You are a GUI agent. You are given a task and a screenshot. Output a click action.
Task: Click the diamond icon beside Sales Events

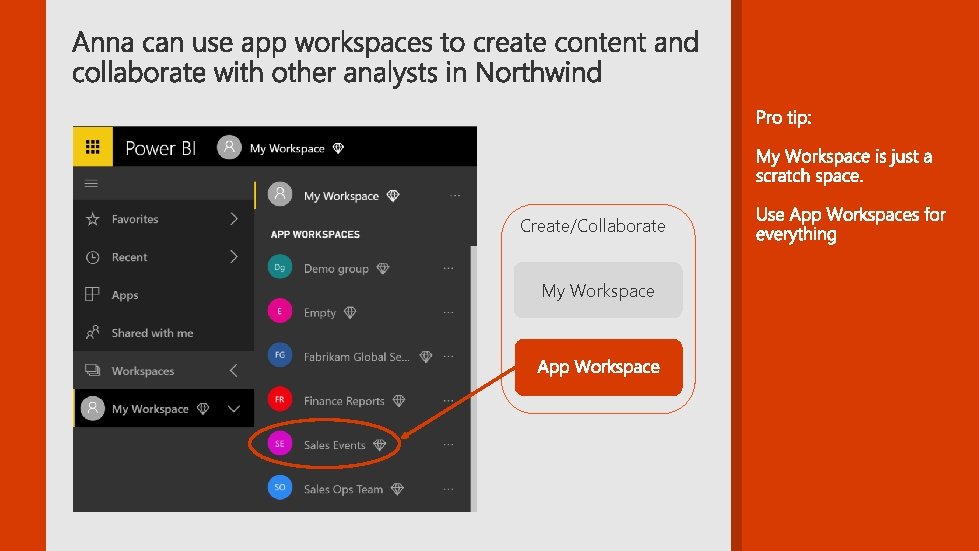point(380,445)
